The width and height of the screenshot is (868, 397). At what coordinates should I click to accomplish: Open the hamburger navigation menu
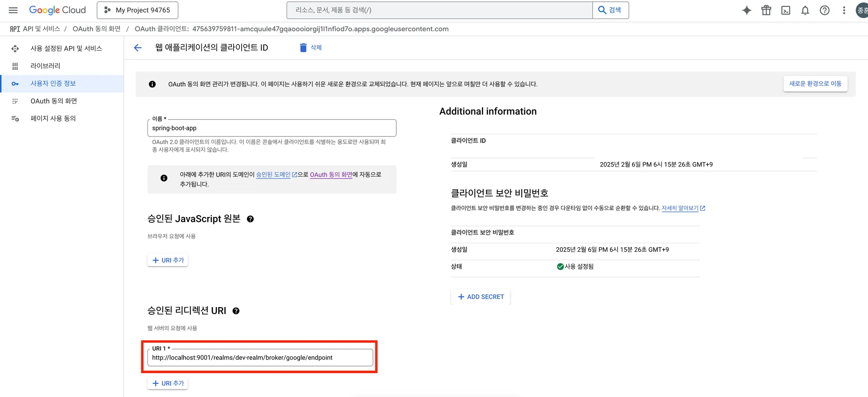[13, 10]
